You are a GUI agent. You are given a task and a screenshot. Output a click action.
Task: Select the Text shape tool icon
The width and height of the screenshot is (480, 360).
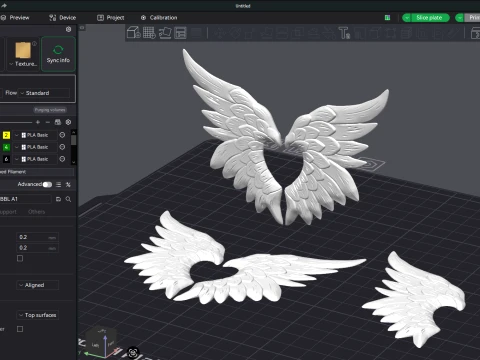(x=344, y=33)
